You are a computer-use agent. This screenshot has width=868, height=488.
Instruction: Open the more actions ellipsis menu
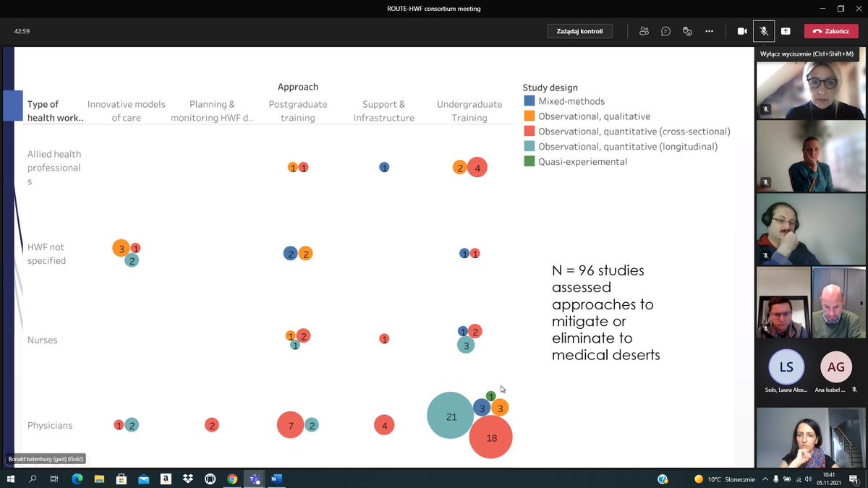click(710, 31)
